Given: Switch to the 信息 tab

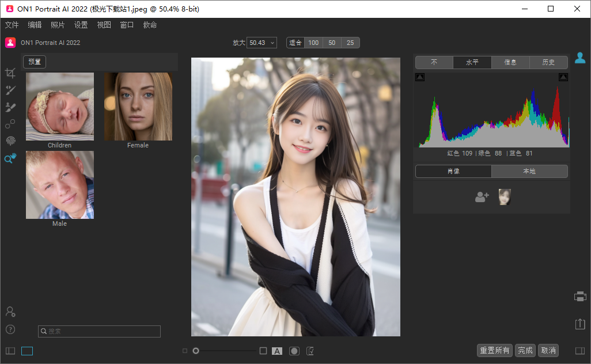Looking at the screenshot, I should coord(510,62).
